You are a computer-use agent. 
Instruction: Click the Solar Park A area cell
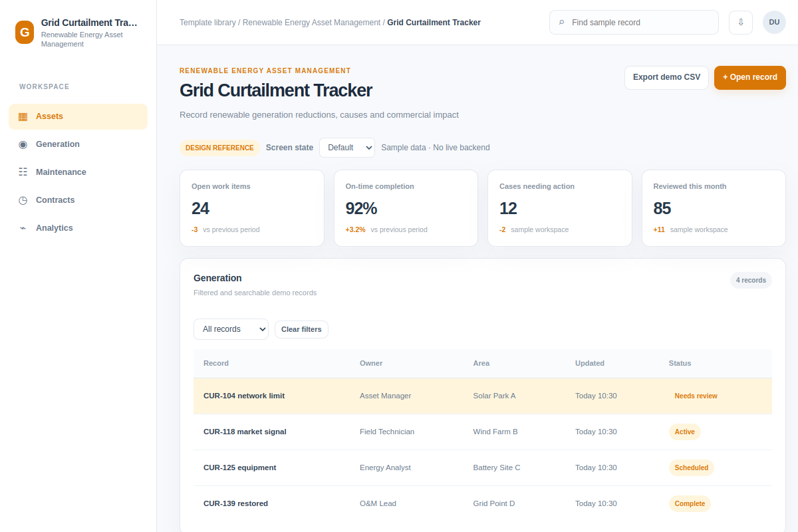click(x=494, y=396)
